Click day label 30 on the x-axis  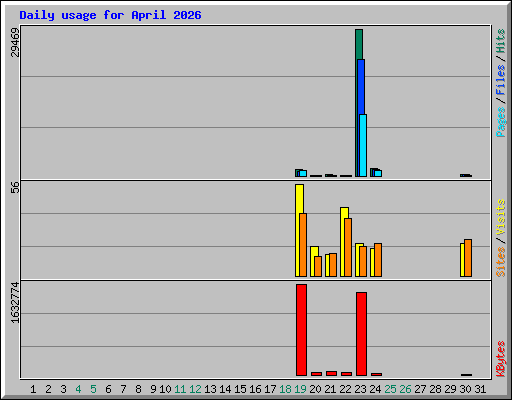[465, 389]
